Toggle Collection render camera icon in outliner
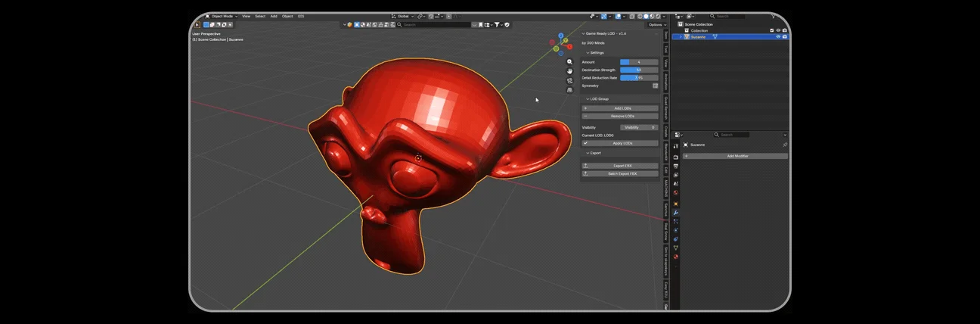Image resolution: width=980 pixels, height=324 pixels. (x=784, y=30)
